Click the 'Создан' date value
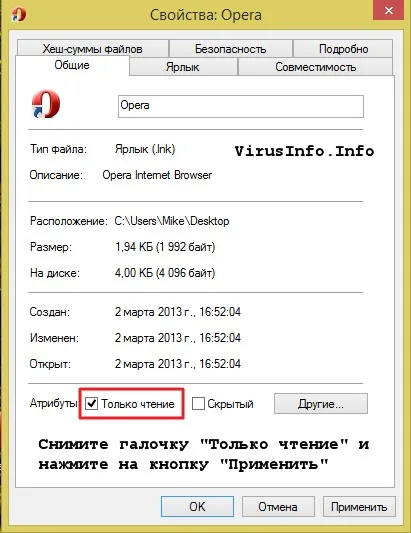 tap(178, 312)
